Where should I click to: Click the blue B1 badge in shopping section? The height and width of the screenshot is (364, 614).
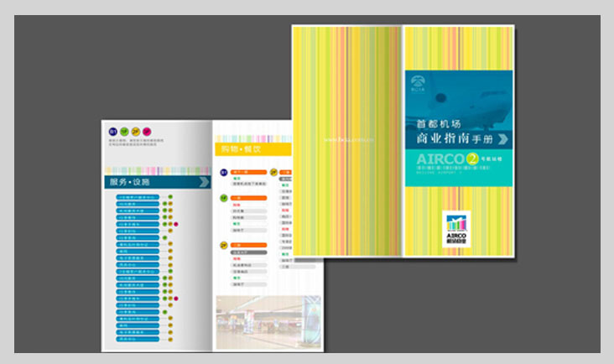224,172
